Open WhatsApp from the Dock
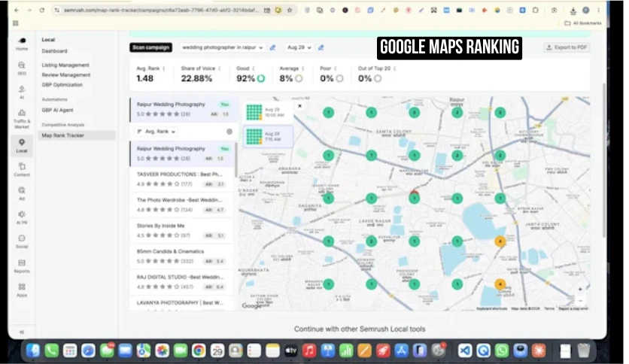This screenshot has height=364, width=629. [502, 350]
